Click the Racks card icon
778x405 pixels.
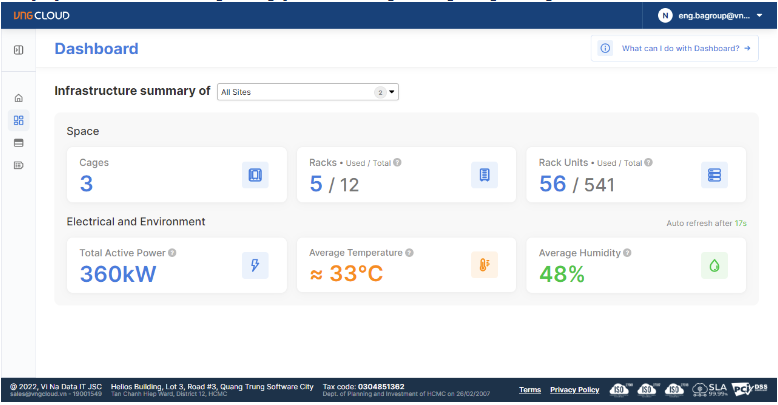(484, 175)
